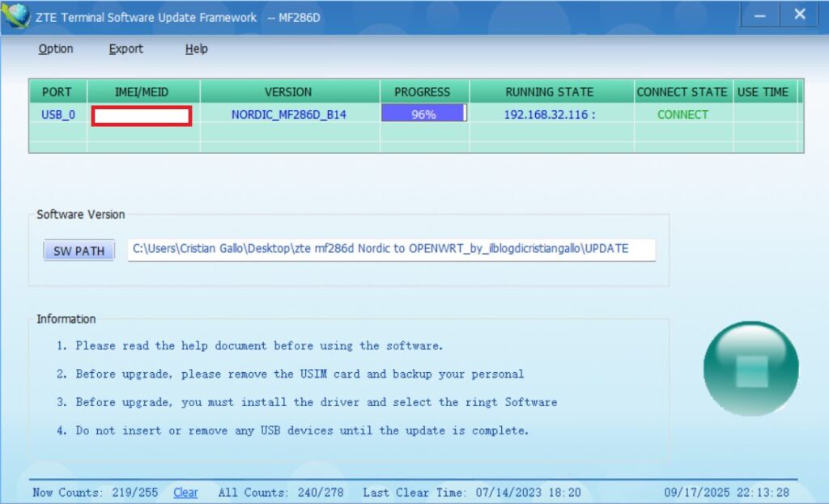
Task: Select the NORDIC_MF286D_B14 version cell
Action: point(288,115)
